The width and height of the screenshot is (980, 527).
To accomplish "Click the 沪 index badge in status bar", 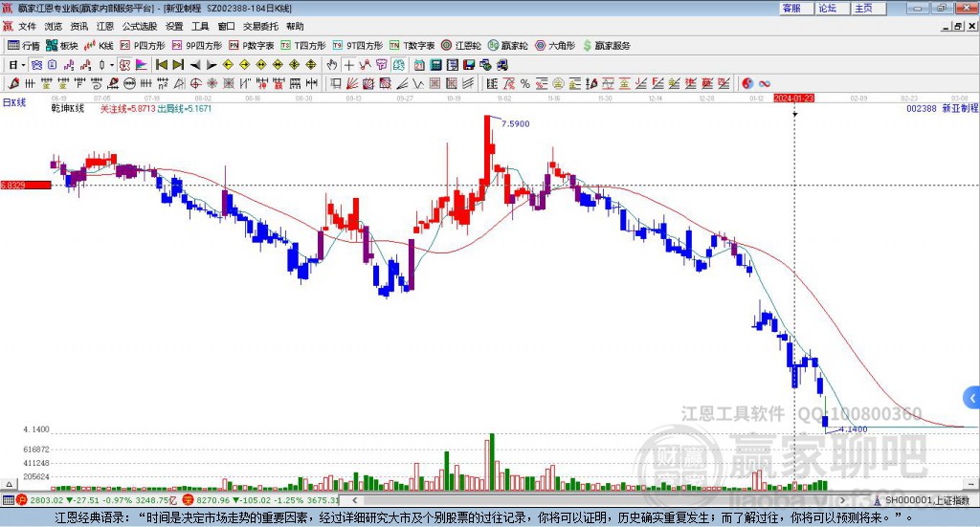I will 22,500.
